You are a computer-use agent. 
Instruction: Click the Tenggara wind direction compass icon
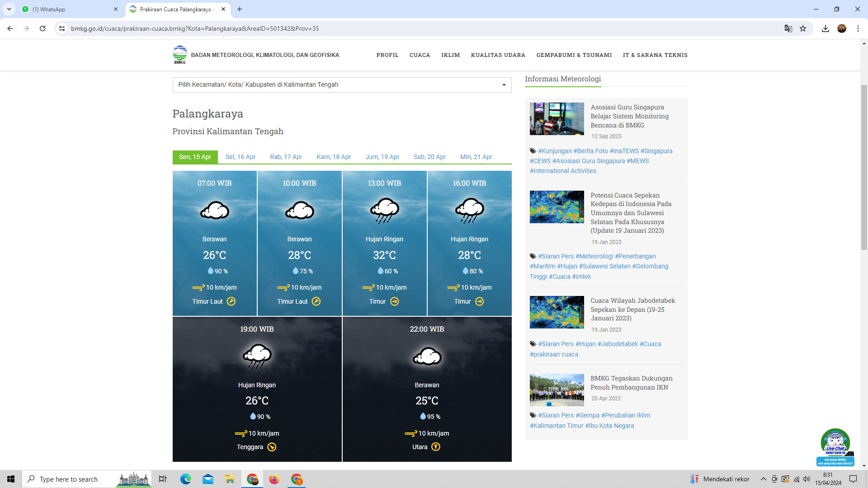[272, 447]
